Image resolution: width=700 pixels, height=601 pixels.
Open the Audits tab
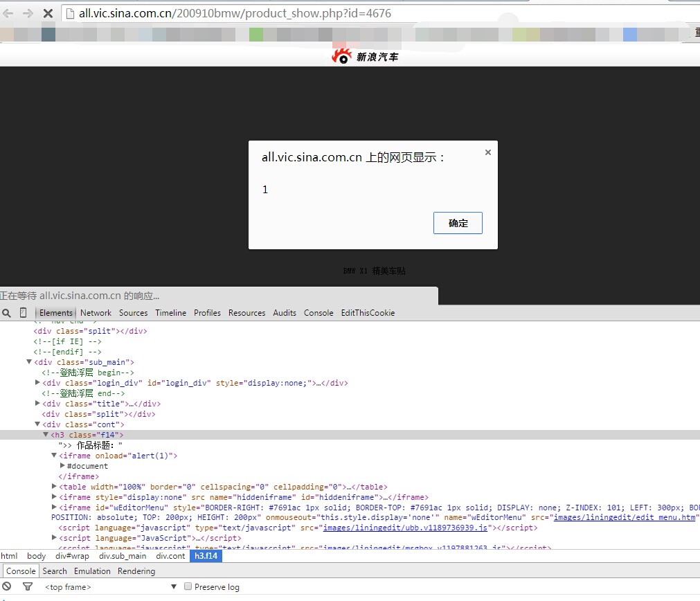point(285,312)
